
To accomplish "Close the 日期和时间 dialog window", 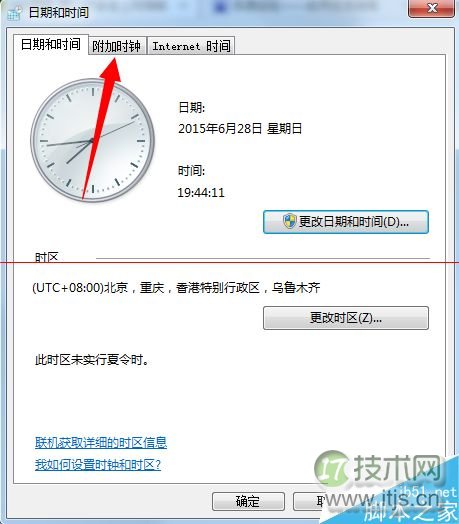I will pos(431,8).
